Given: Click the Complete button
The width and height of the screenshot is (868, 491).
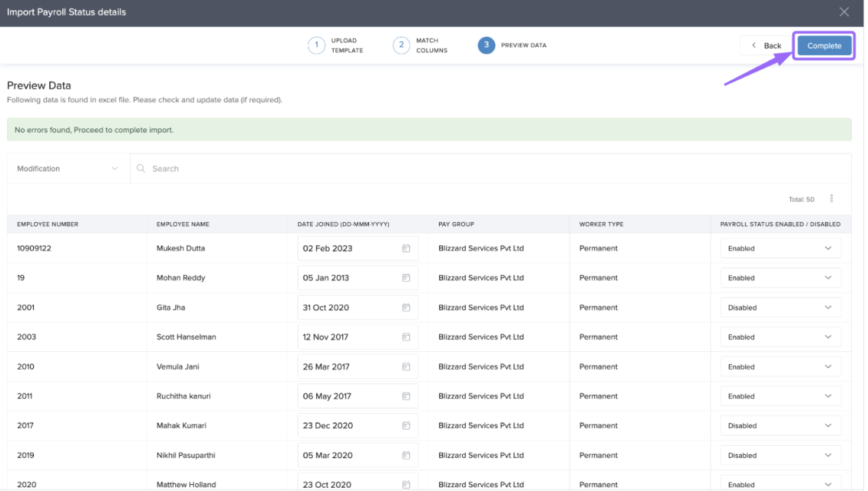Looking at the screenshot, I should click(823, 45).
